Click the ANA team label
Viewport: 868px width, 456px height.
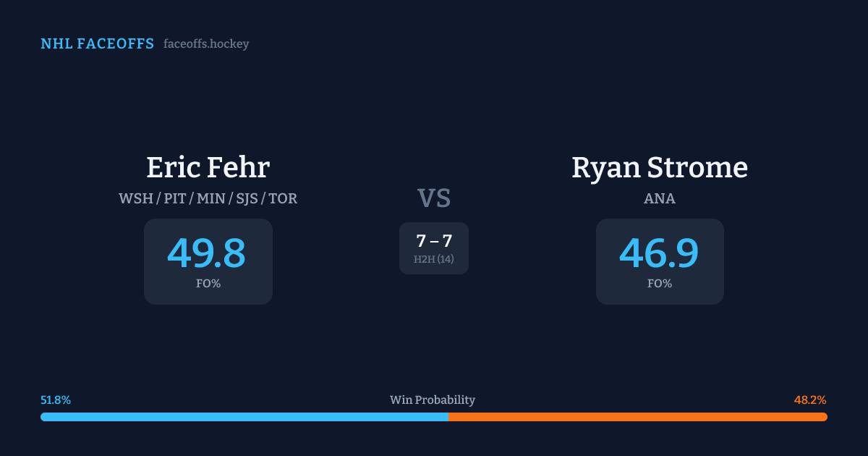pyautogui.click(x=659, y=198)
